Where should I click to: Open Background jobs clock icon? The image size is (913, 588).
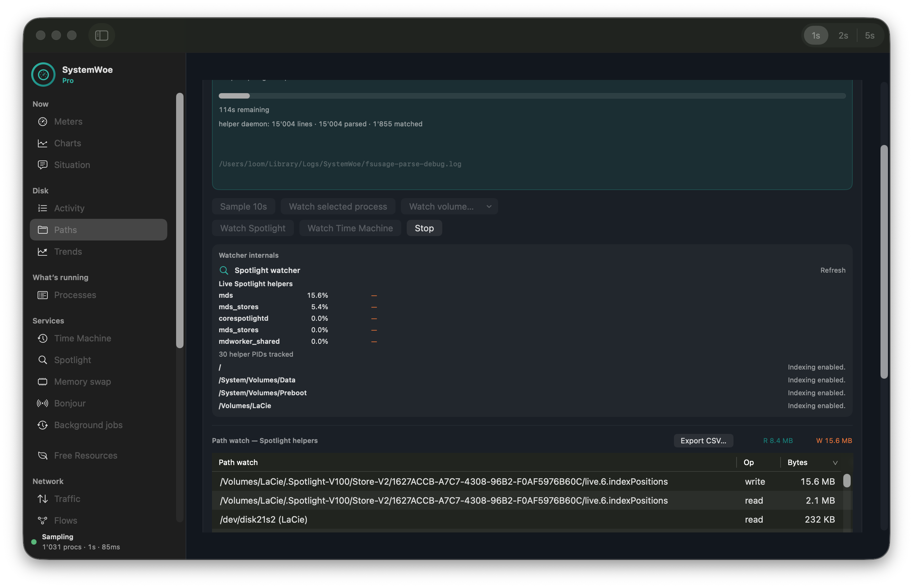click(x=43, y=425)
